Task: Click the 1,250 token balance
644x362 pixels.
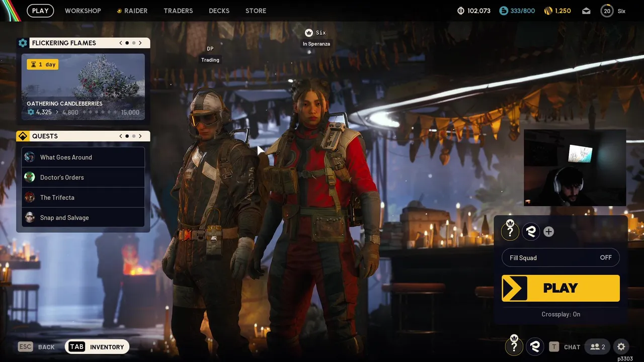Action: pyautogui.click(x=563, y=11)
